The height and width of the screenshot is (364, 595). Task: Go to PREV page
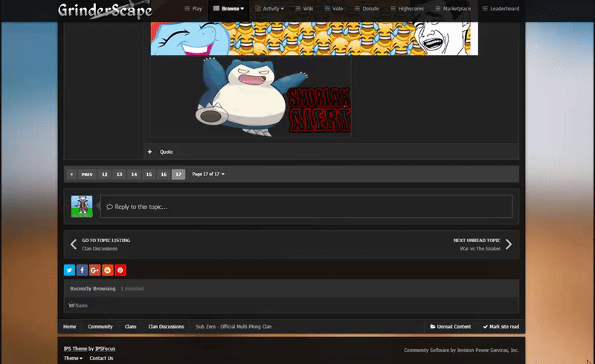click(87, 175)
